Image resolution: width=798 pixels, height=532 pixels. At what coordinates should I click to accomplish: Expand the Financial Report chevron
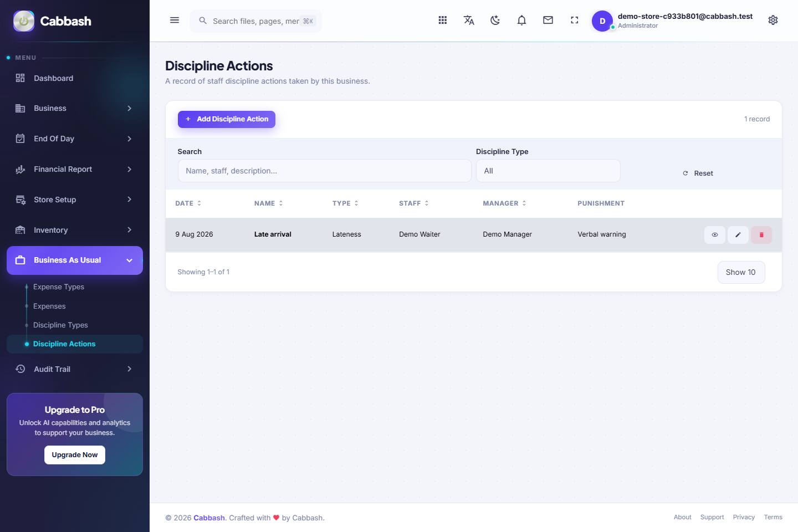[129, 169]
